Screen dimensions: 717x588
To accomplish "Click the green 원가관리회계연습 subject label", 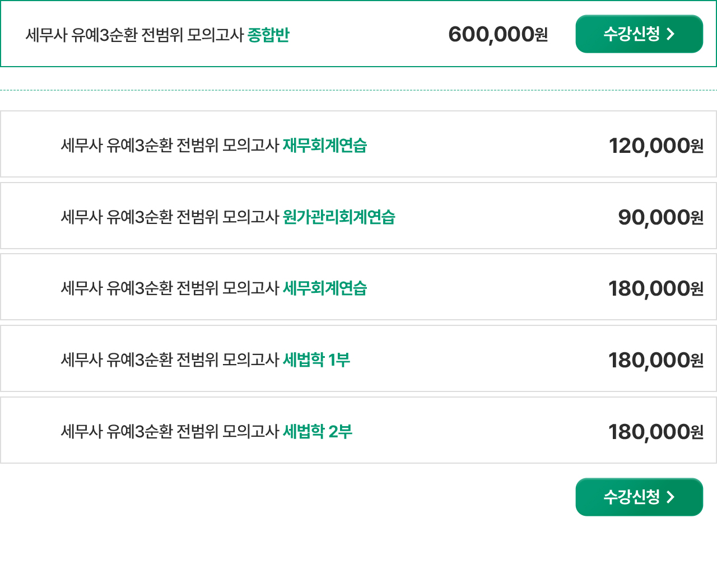I will pyautogui.click(x=339, y=217).
